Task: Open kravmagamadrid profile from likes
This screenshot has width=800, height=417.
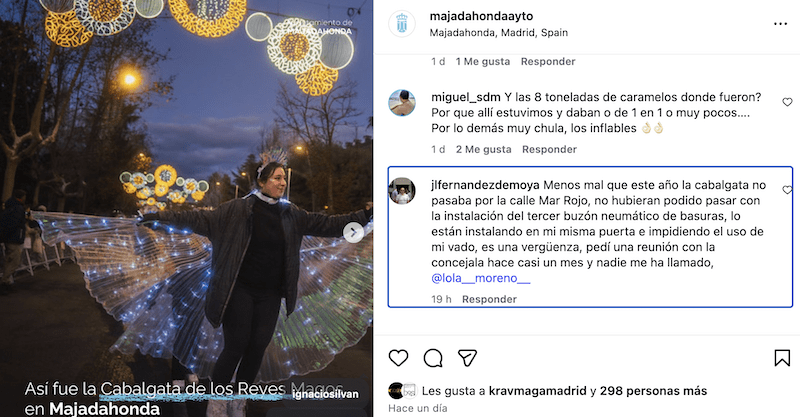Action: click(x=537, y=391)
